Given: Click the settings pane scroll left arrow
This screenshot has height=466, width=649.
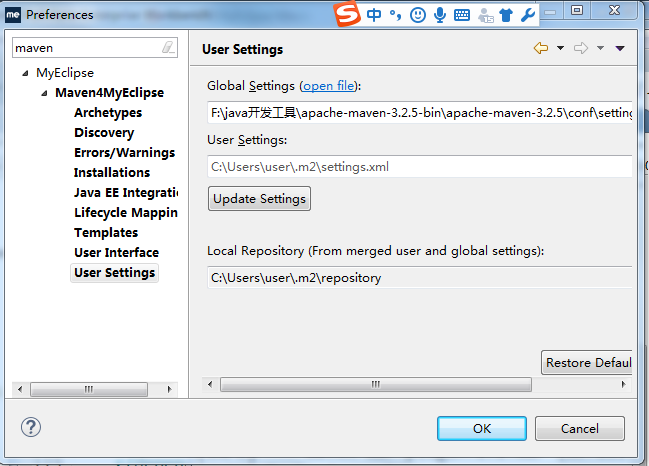Looking at the screenshot, I should (210, 384).
